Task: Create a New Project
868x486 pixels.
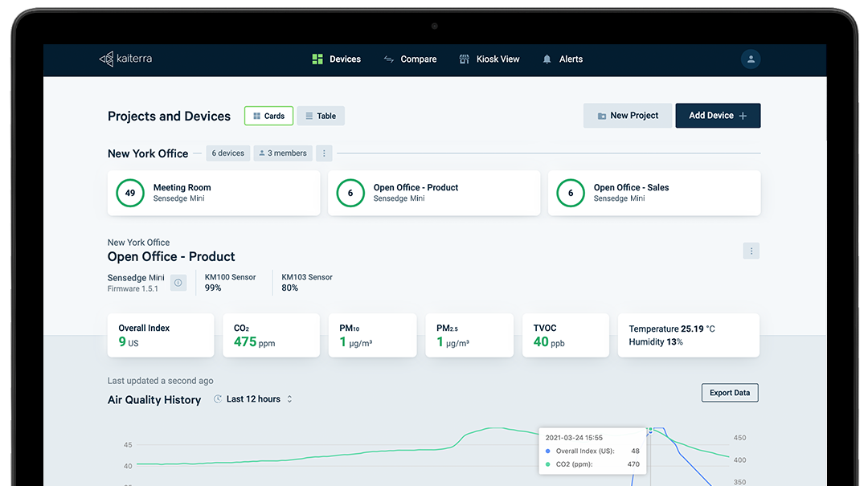Action: point(628,115)
